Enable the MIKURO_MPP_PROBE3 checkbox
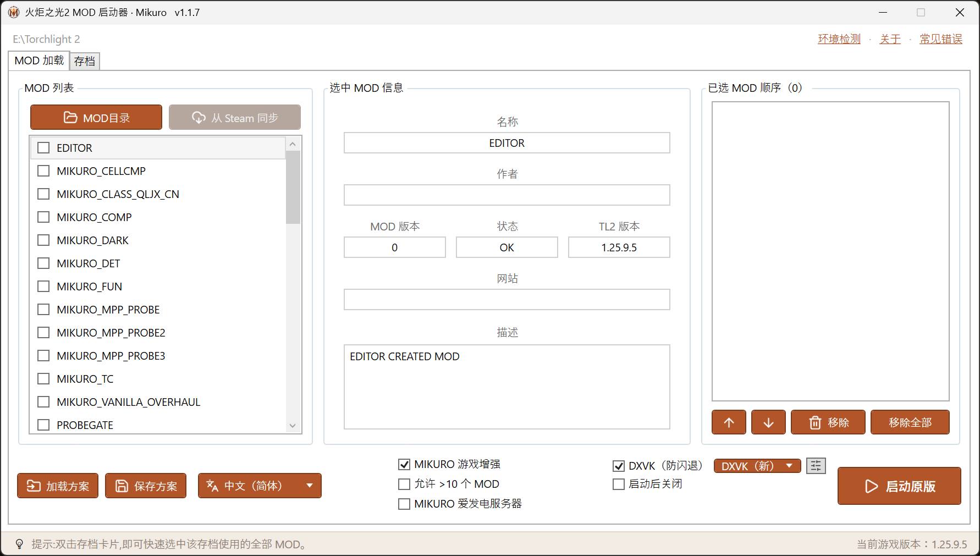The height and width of the screenshot is (556, 980). point(43,356)
